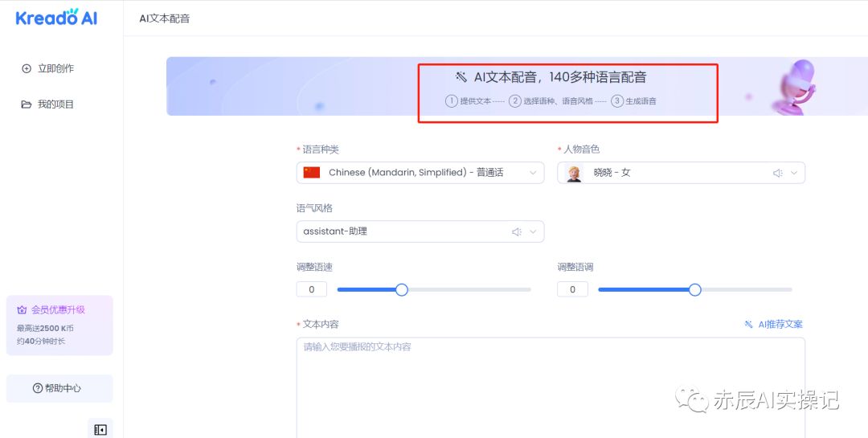Screen dimensions: 868x438
Task: Click the 调整语调 value box
Action: coord(572,289)
